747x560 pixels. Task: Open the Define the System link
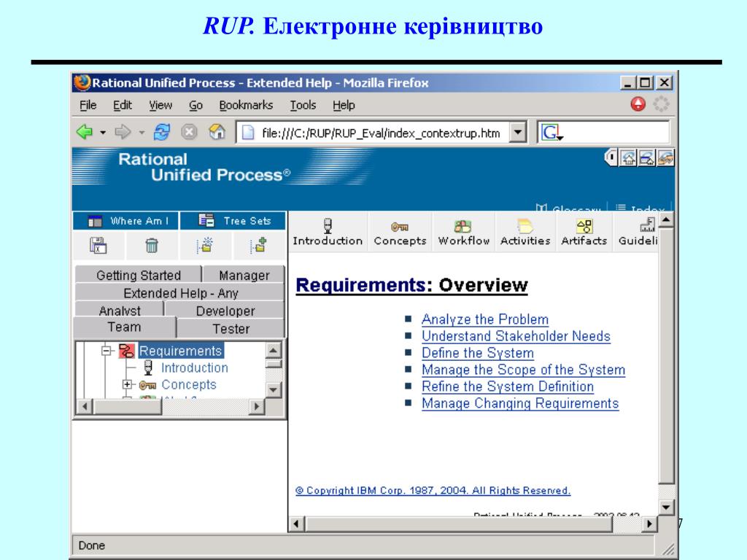click(478, 353)
